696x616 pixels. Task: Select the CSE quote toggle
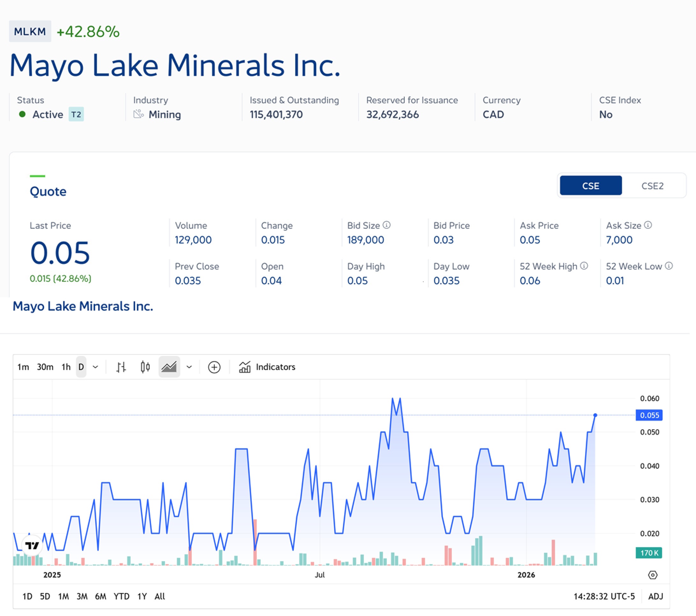591,186
